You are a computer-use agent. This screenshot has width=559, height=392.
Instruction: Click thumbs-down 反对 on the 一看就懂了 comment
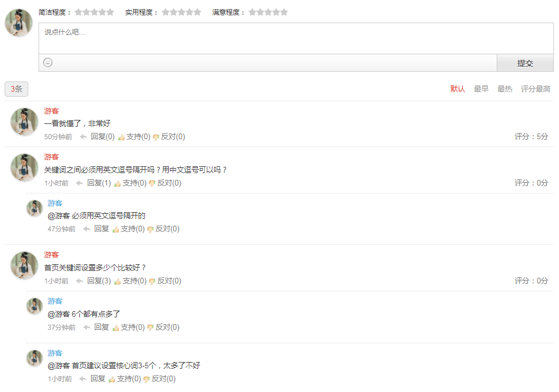169,137
